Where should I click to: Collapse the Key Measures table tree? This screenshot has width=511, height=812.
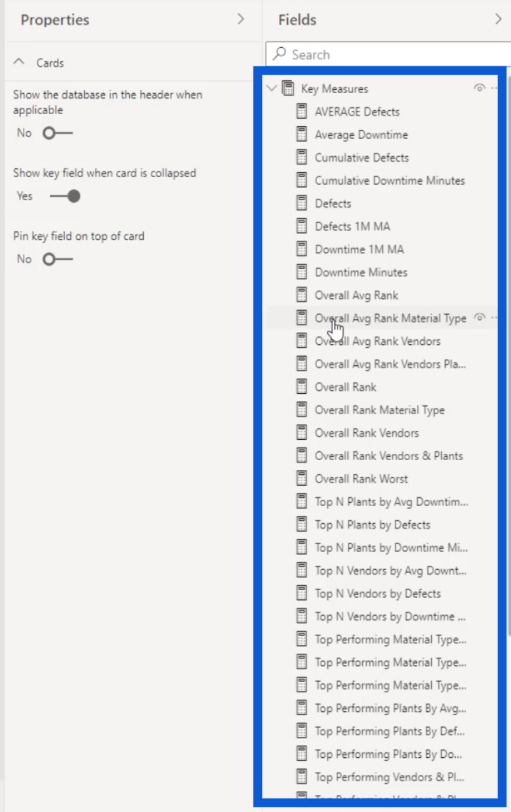click(x=271, y=89)
